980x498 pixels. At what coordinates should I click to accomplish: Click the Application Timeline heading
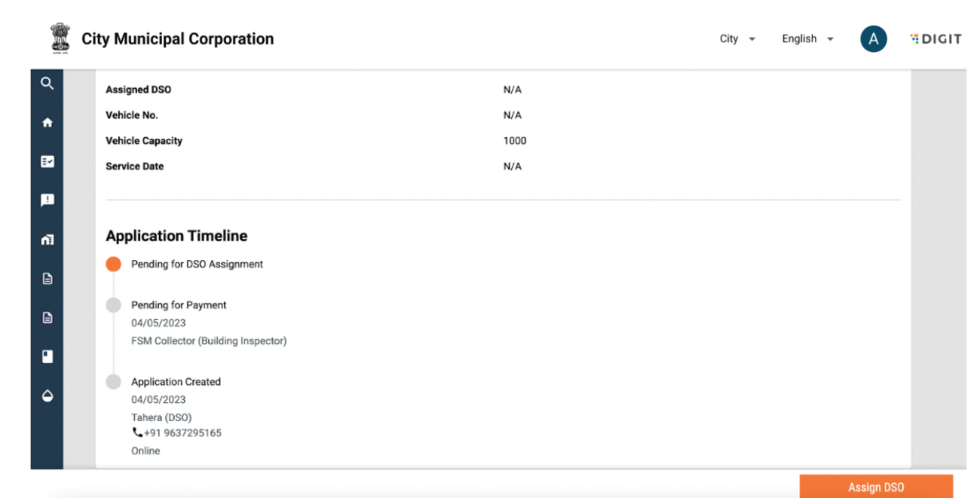click(x=176, y=236)
